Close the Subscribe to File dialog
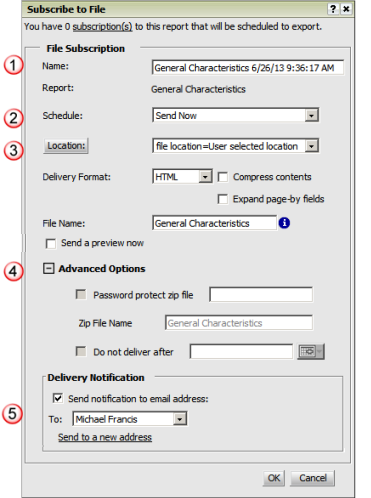Screen dimensions: 371x498 [x=346, y=9]
